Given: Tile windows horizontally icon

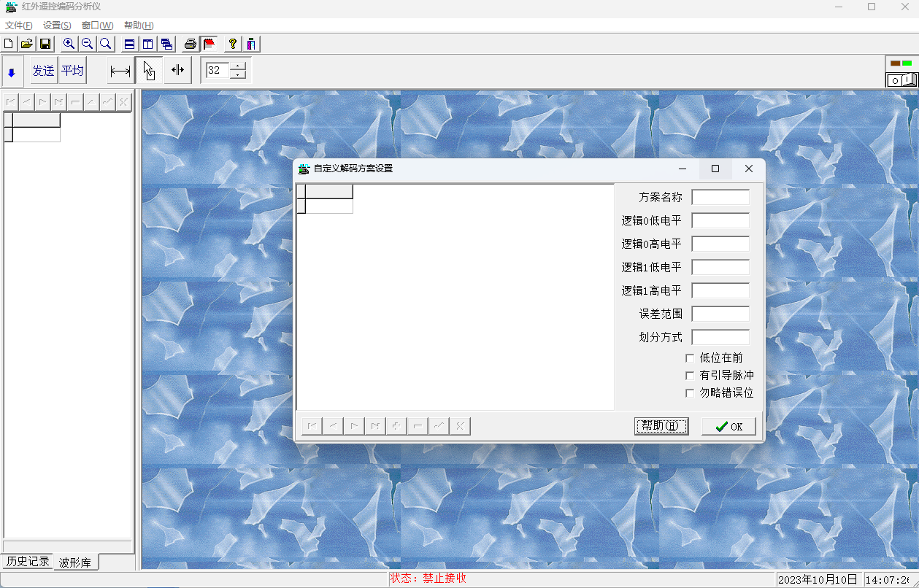Looking at the screenshot, I should click(129, 44).
